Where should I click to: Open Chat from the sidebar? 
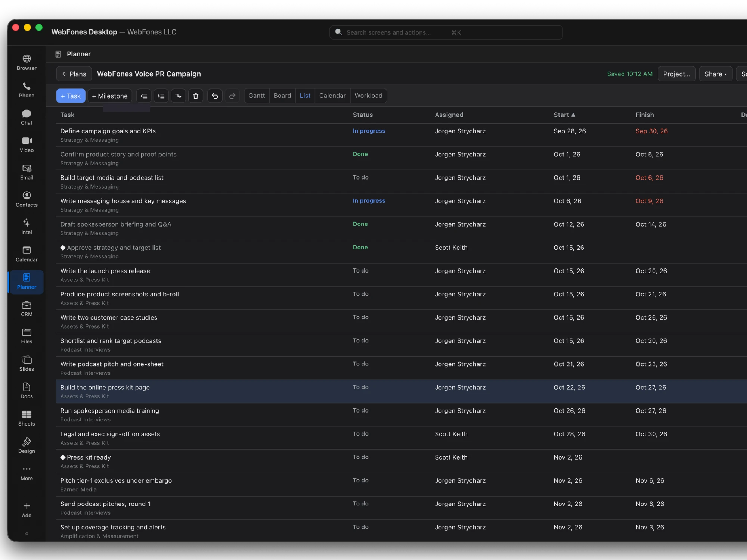point(27,117)
